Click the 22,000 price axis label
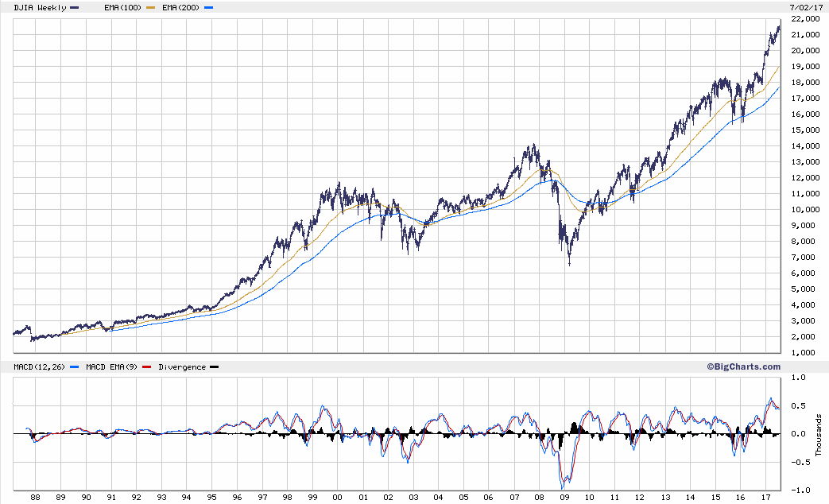Image resolution: width=829 pixels, height=504 pixels. pos(805,19)
